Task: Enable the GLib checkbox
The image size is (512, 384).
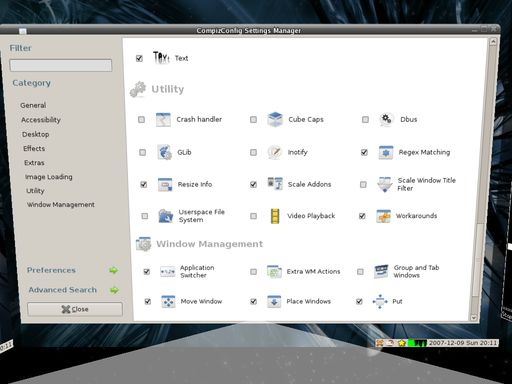Action: (x=142, y=152)
